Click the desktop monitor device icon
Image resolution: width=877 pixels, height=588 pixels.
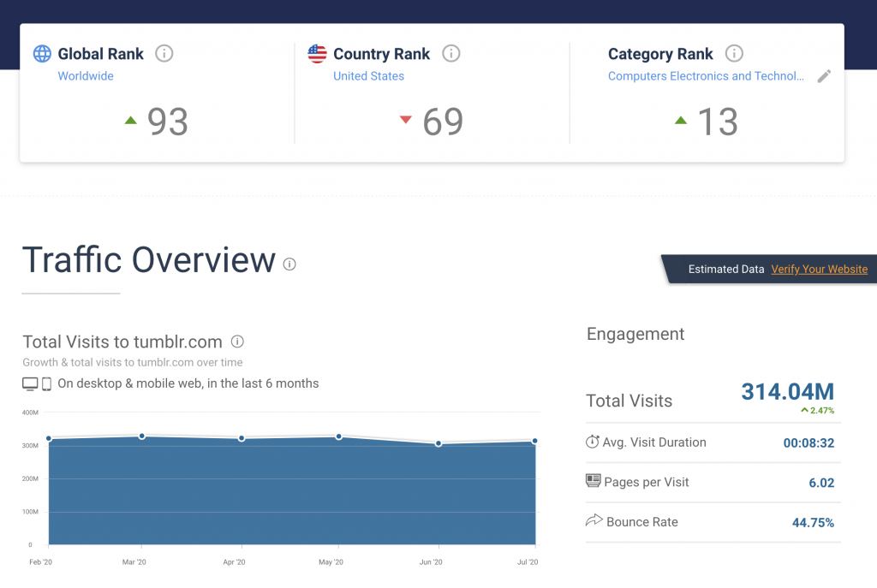(30, 383)
